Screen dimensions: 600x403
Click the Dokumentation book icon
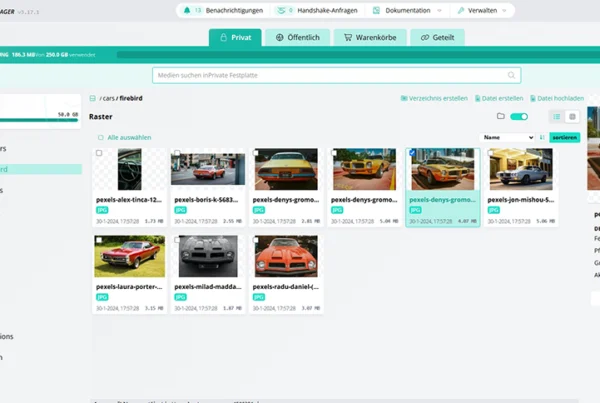tap(376, 10)
